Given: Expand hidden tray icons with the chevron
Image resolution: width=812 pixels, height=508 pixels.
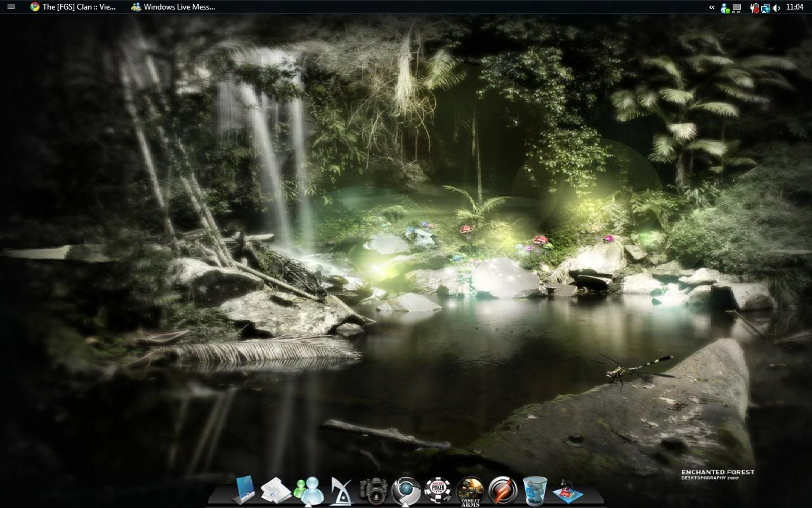Looking at the screenshot, I should click(712, 8).
